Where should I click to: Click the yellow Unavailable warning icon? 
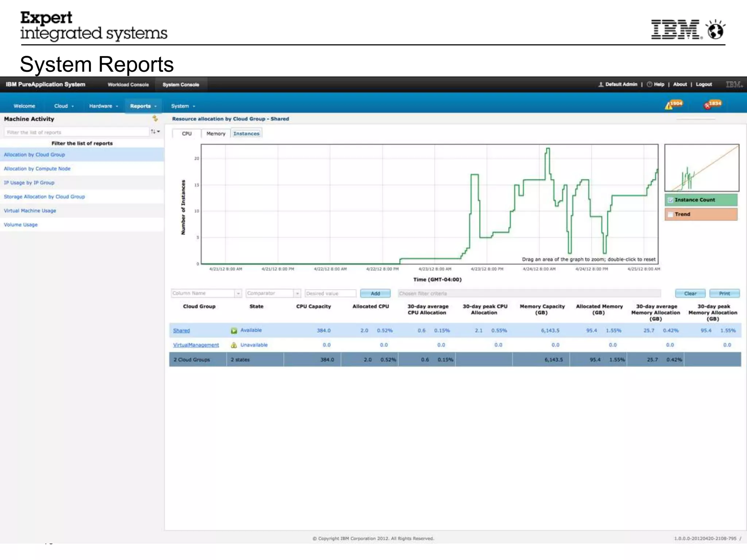[x=234, y=345]
